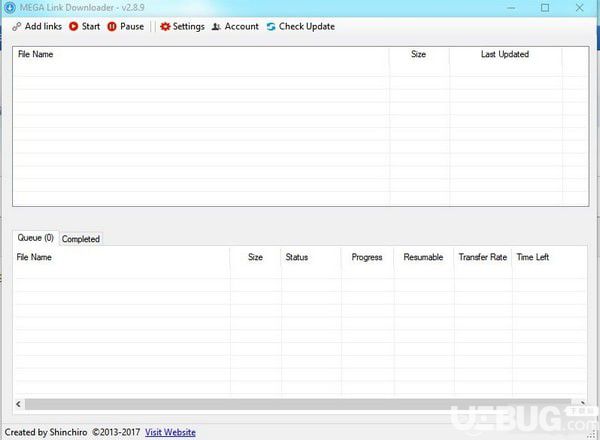Open Settings via the gear icon
This screenshot has height=440, width=600.
click(x=165, y=26)
